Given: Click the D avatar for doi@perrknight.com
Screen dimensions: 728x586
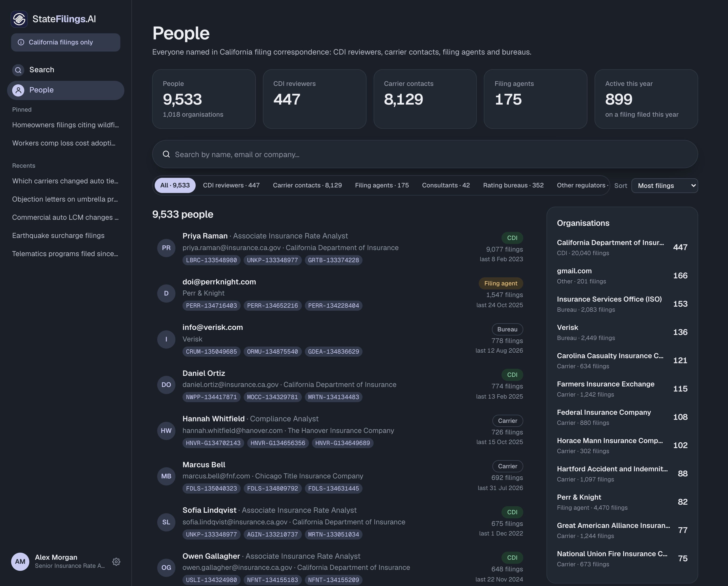Looking at the screenshot, I should click(166, 293).
